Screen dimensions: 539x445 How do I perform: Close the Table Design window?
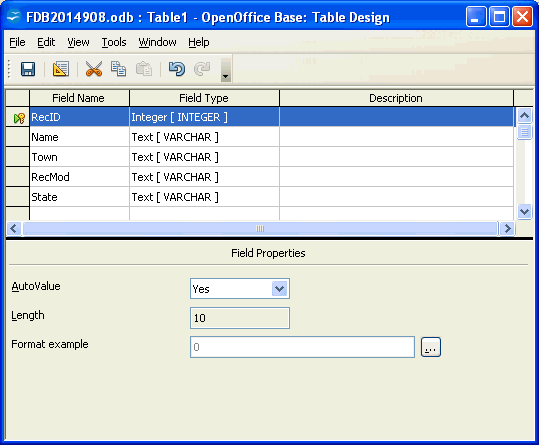522,16
